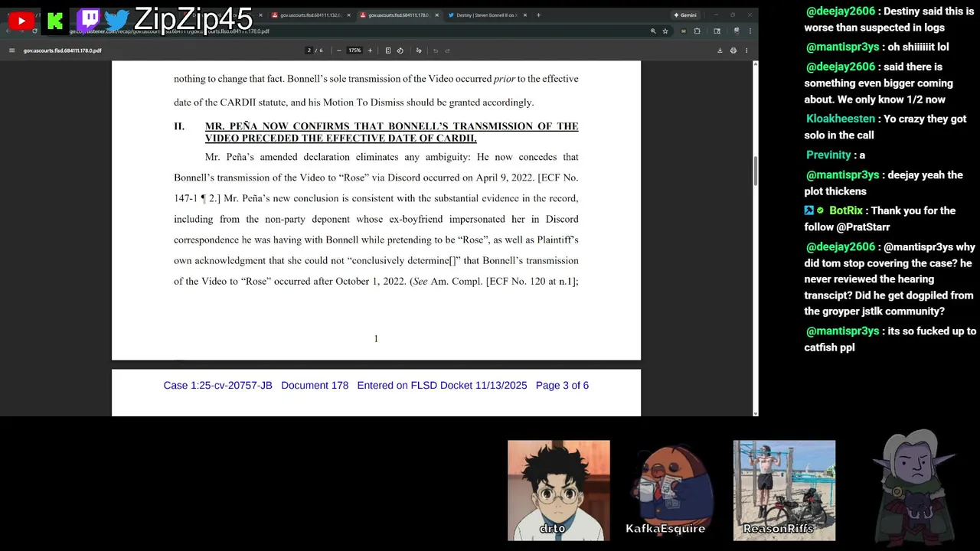Open the pinned extension next to star
The image size is (980, 551).
pyautogui.click(x=684, y=31)
